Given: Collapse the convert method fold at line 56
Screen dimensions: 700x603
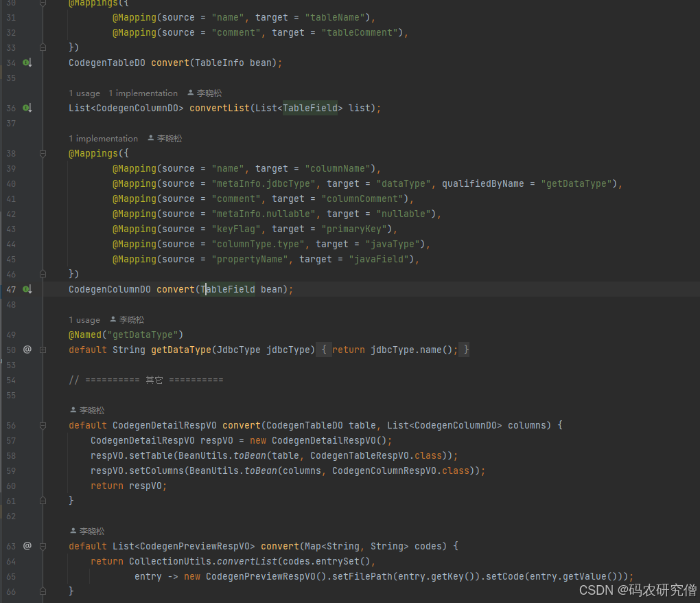Looking at the screenshot, I should point(43,425).
